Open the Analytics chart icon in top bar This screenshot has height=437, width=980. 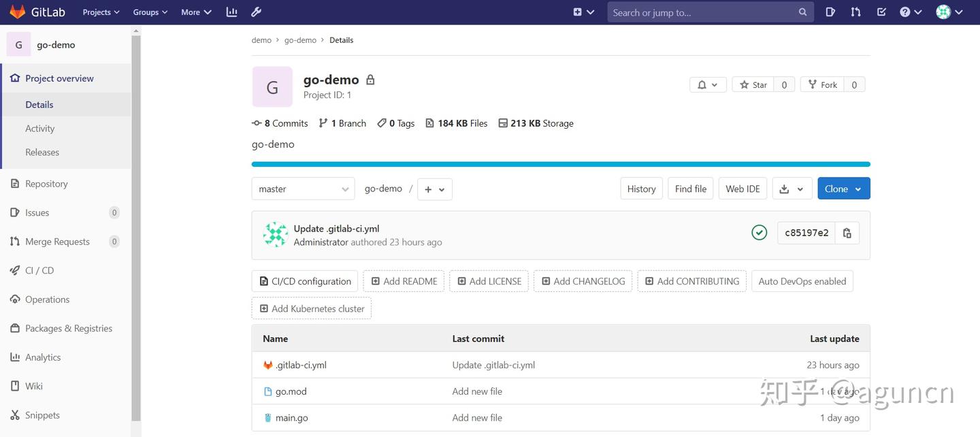point(231,12)
